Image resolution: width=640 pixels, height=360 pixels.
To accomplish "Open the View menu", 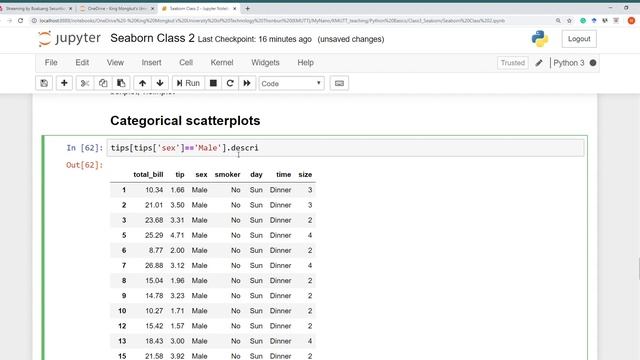I will 115,62.
